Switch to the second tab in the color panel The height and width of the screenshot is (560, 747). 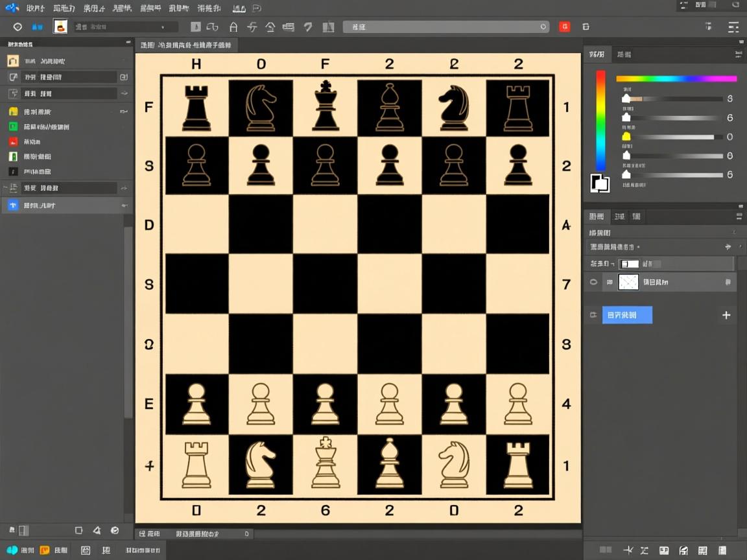624,54
